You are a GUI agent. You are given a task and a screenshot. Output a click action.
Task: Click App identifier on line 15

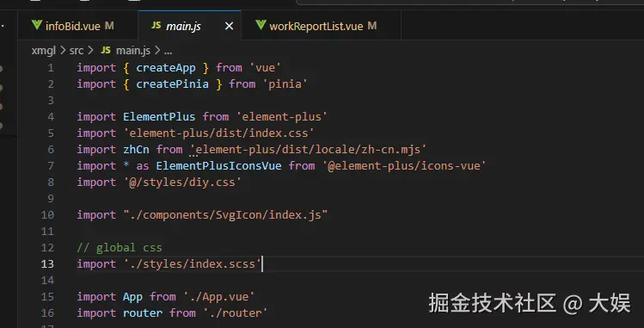point(132,296)
